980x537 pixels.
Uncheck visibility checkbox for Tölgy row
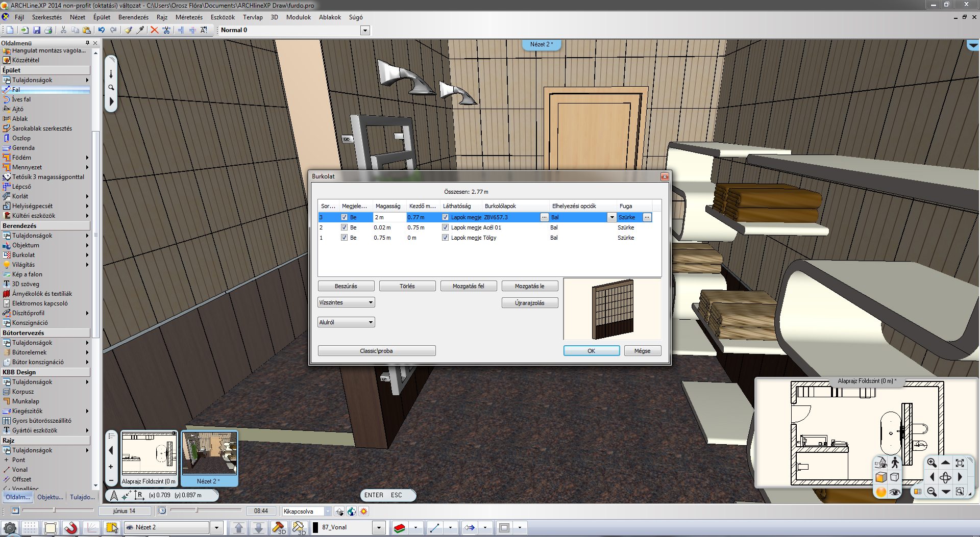coord(445,238)
